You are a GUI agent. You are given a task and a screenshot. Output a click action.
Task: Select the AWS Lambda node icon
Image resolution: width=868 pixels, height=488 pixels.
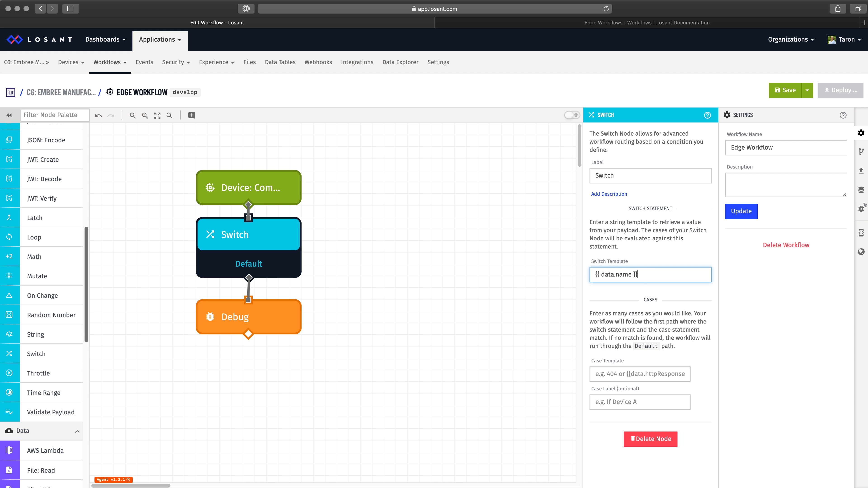(x=9, y=450)
